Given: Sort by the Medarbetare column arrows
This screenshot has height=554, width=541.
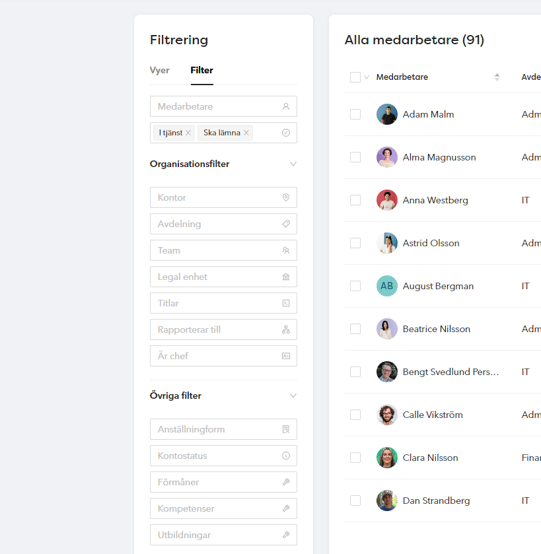Looking at the screenshot, I should click(x=497, y=77).
